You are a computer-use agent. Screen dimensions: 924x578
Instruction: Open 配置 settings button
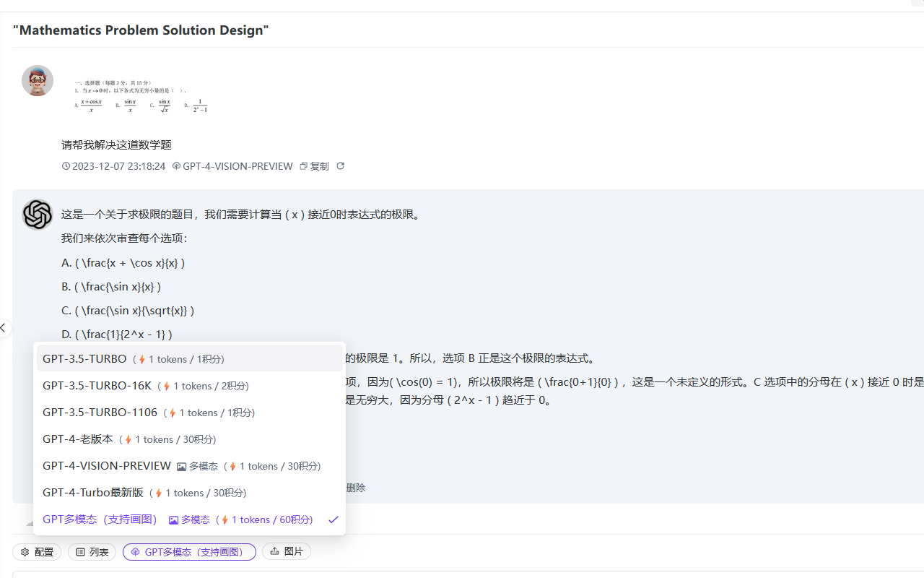[37, 552]
